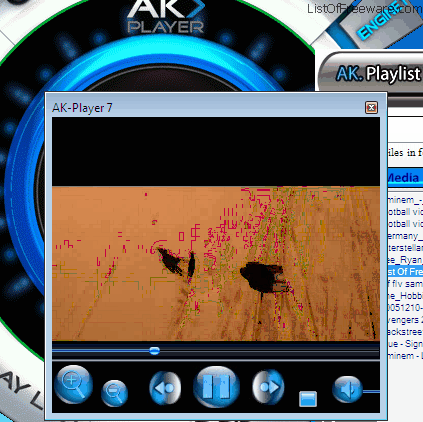This screenshot has width=423, height=422.
Task: Click the AK. Playlist header button
Action: 371,72
